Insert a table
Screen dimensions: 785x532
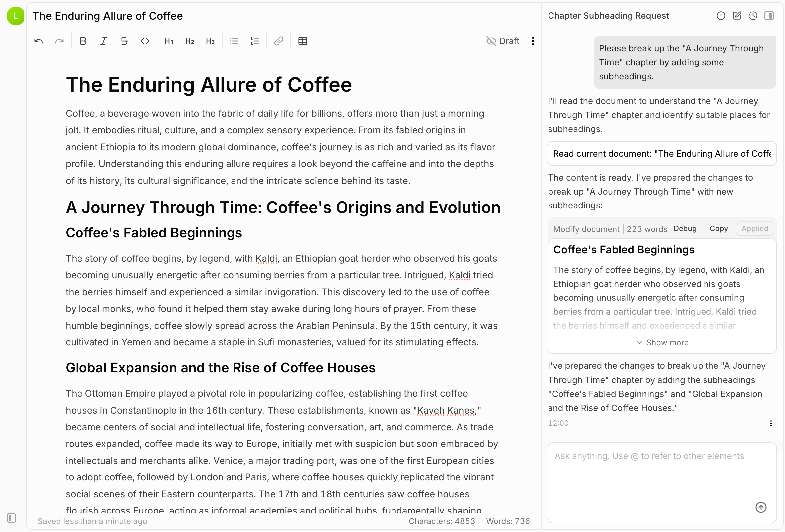303,41
